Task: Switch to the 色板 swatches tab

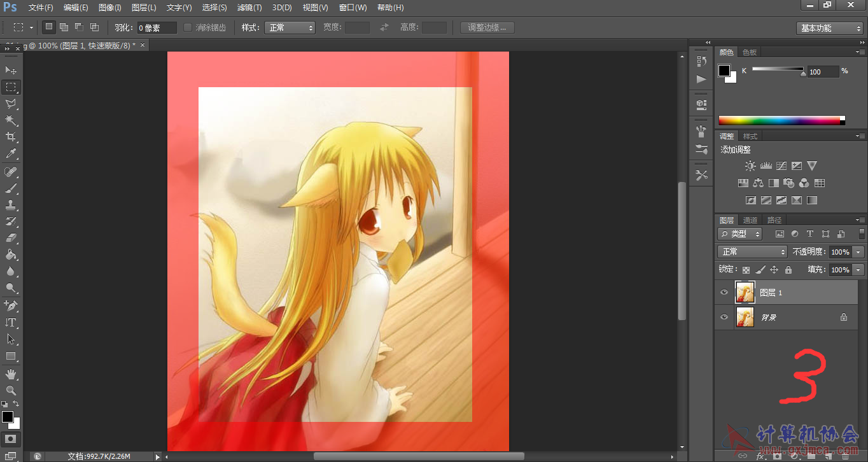Action: click(x=750, y=52)
